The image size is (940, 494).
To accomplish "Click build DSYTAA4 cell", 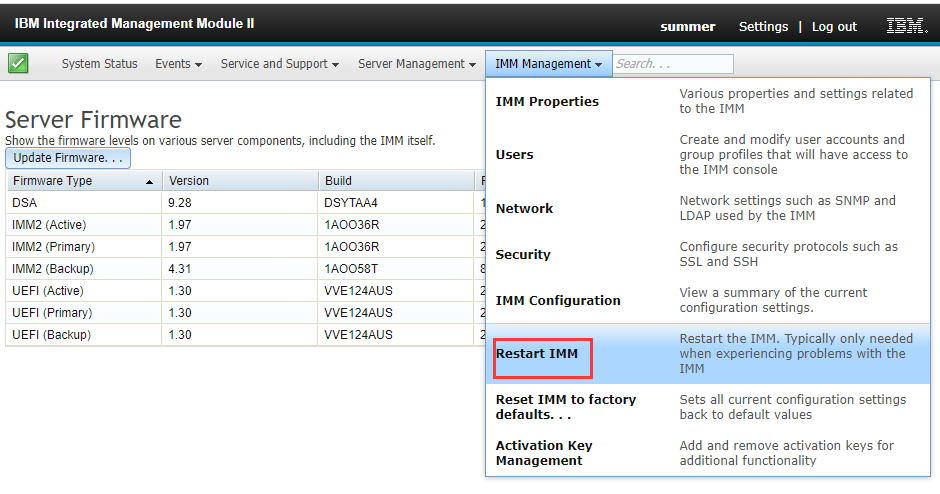I will [x=396, y=203].
